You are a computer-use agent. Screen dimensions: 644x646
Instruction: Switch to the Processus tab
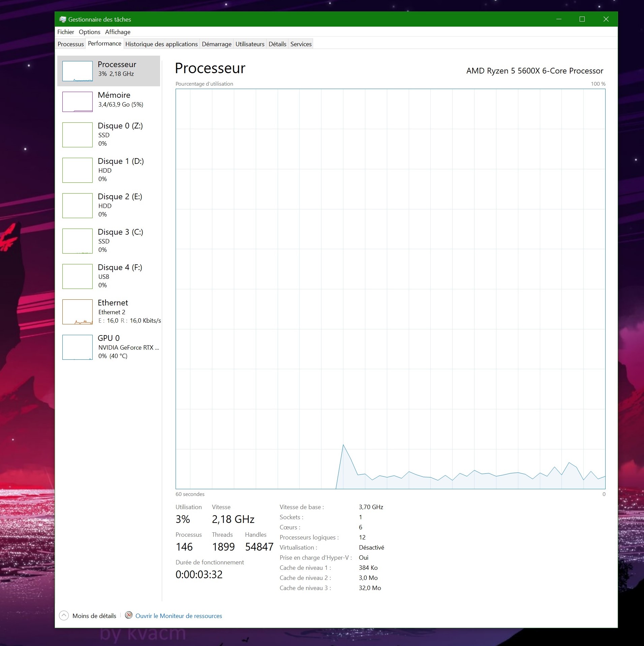(71, 44)
